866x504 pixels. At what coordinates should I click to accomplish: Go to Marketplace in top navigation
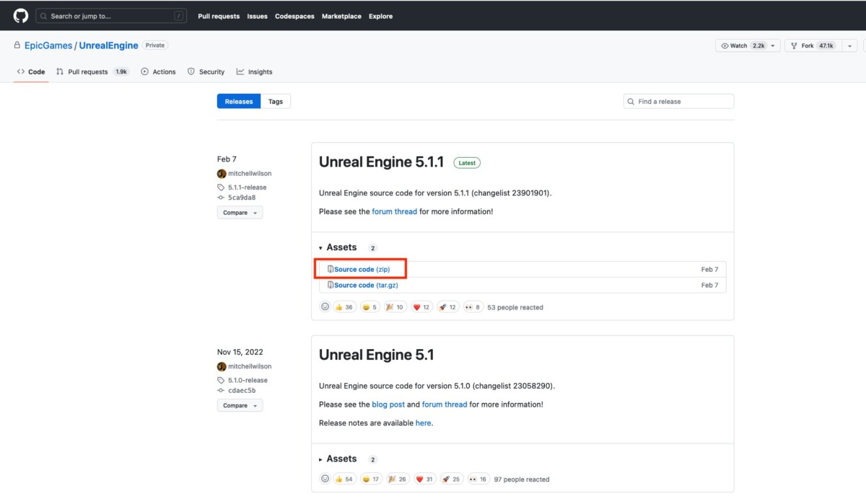(x=341, y=16)
